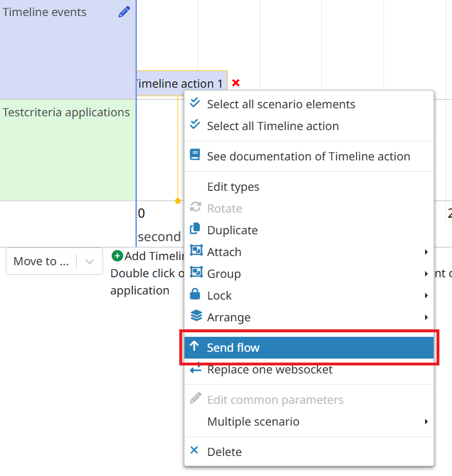Click the layers Arrange icon

pyautogui.click(x=196, y=316)
